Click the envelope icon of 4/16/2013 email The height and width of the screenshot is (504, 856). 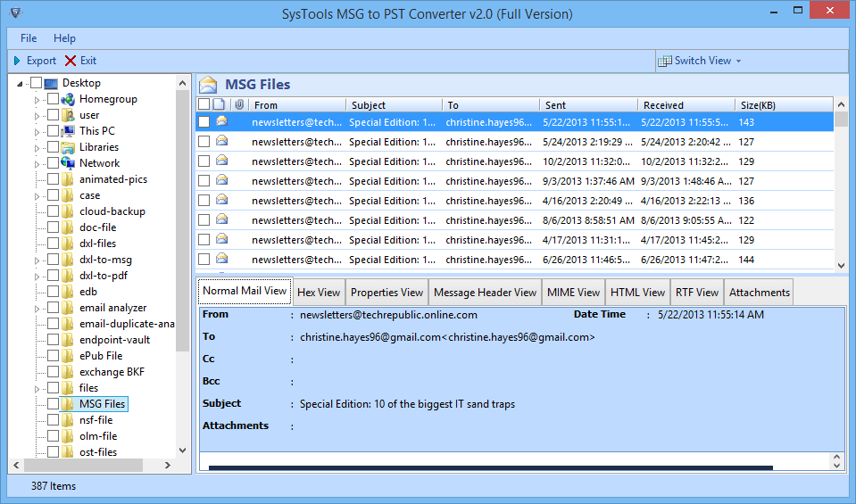pos(221,200)
